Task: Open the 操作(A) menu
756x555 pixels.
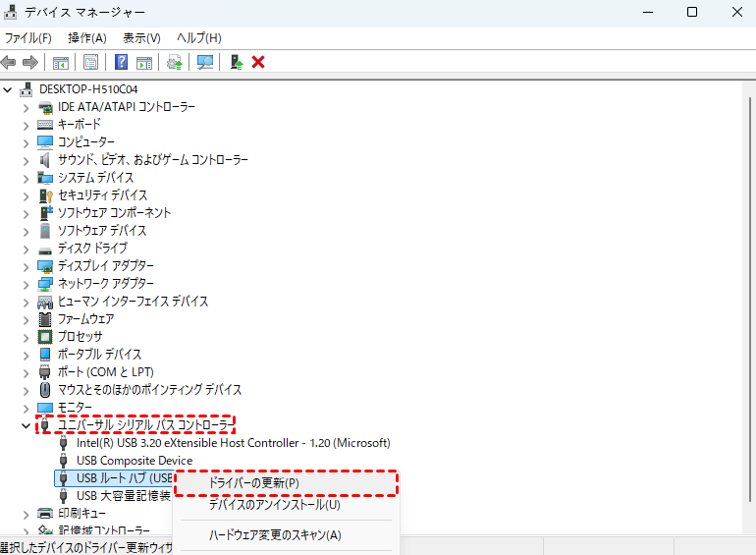Action: pyautogui.click(x=86, y=37)
